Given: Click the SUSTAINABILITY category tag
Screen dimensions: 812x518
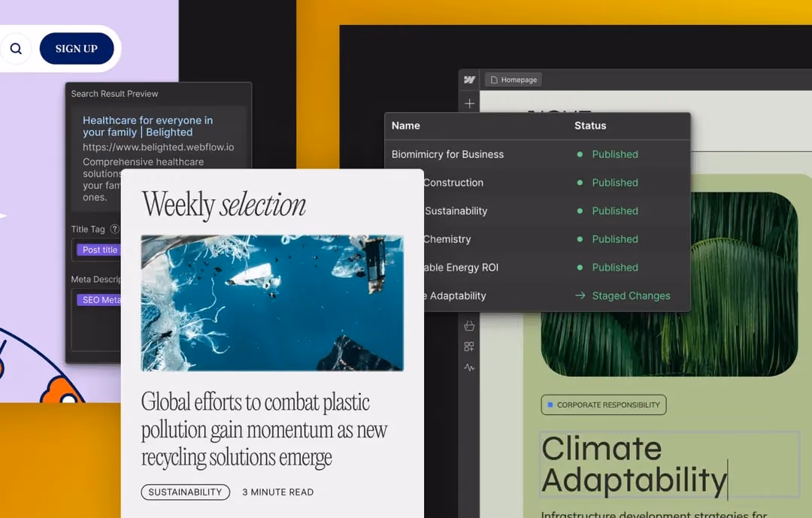Looking at the screenshot, I should [185, 492].
